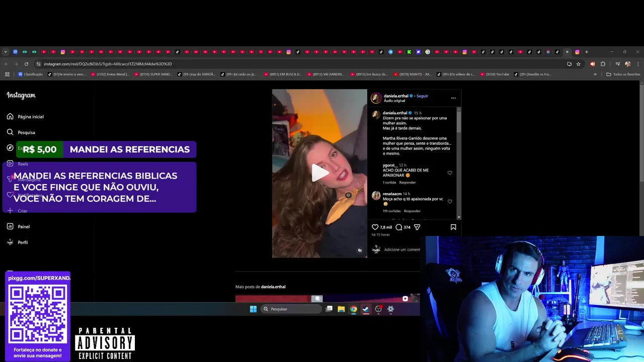Viewport: 644px width, 362px height.
Task: Open daniela.erthal profile from the post header
Action: pyautogui.click(x=396, y=96)
